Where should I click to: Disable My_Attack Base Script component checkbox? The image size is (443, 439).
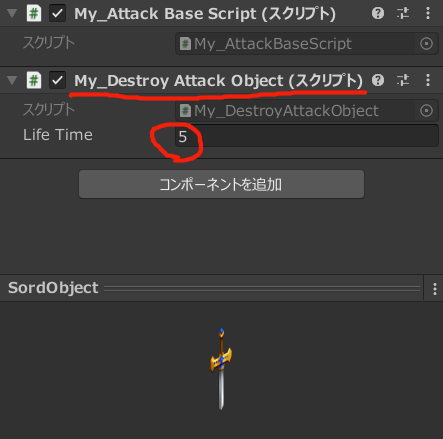point(57,13)
